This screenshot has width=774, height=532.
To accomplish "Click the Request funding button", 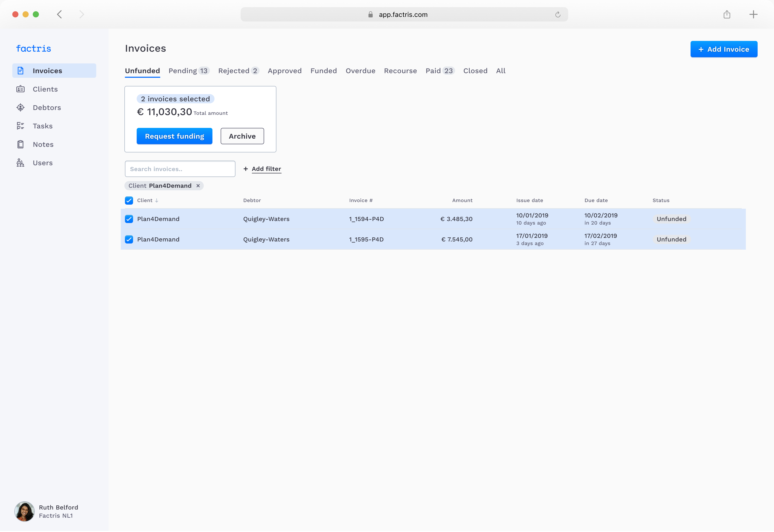I will point(174,136).
